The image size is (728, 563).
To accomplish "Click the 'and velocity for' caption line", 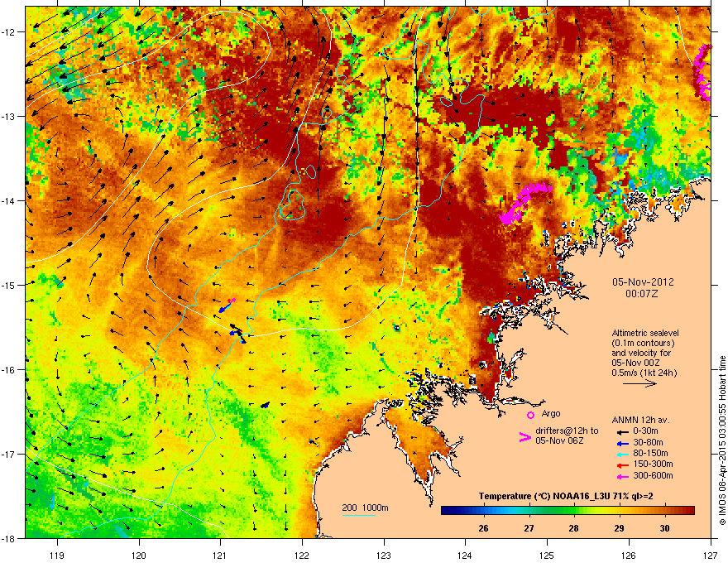I will 640,353.
